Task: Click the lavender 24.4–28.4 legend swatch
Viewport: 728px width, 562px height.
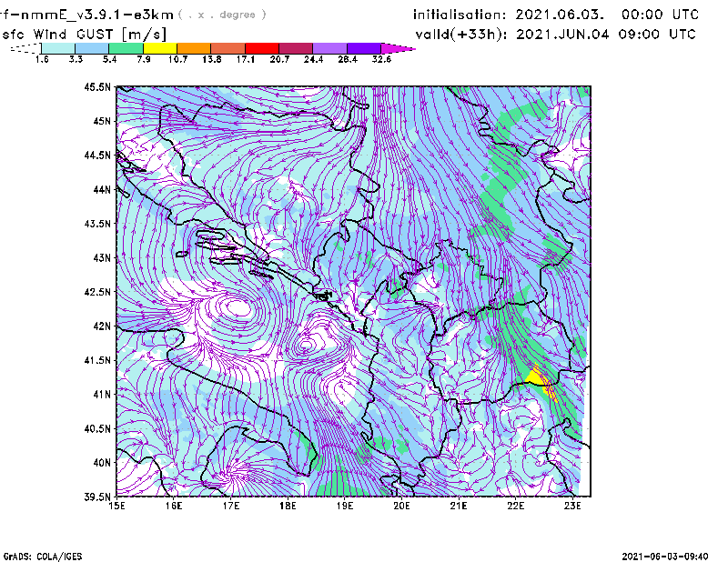Action: [x=330, y=48]
